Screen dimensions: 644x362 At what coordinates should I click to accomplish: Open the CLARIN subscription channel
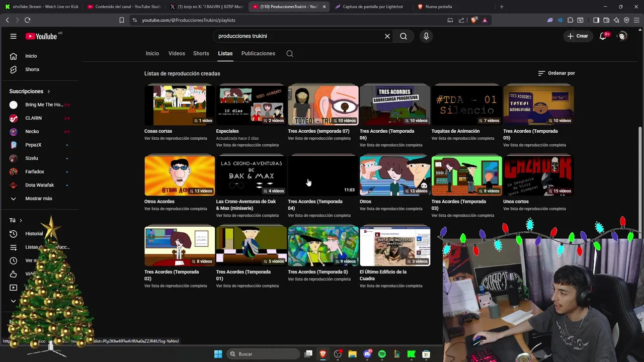click(40, 118)
